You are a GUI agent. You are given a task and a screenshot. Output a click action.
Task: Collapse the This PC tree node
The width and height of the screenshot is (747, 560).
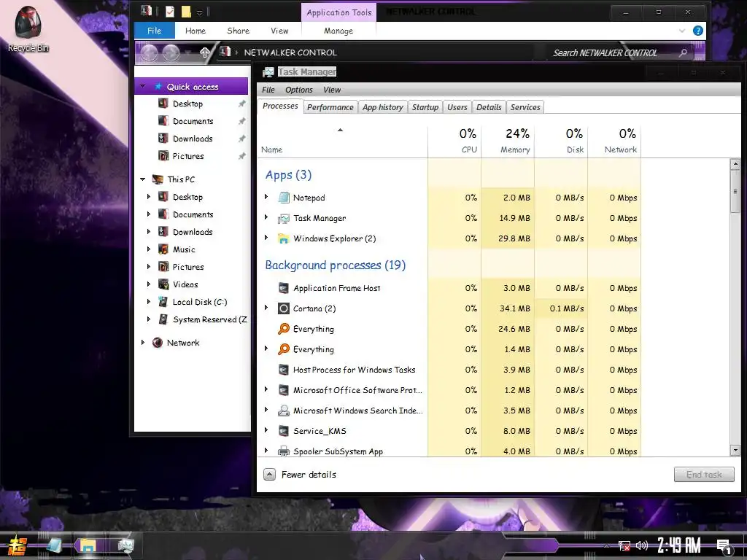coord(142,179)
